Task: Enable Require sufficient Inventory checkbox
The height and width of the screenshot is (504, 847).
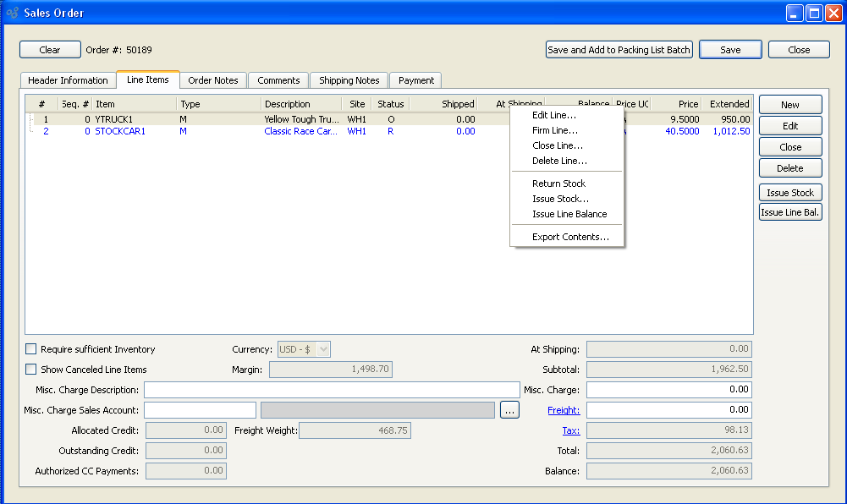Action: [x=31, y=349]
